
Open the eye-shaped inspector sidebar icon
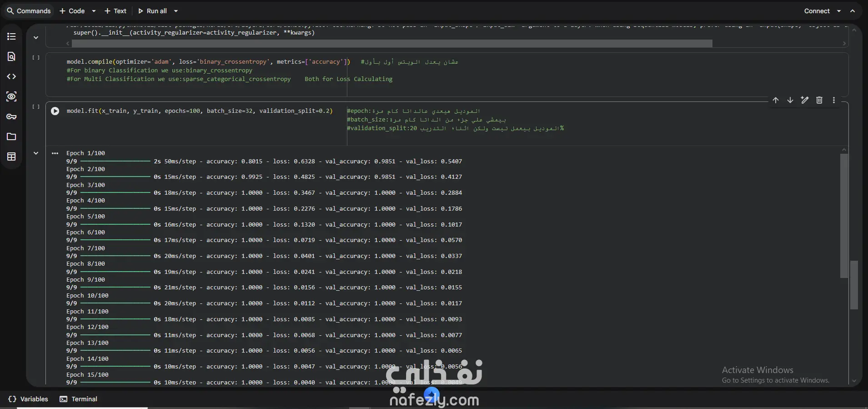[11, 96]
